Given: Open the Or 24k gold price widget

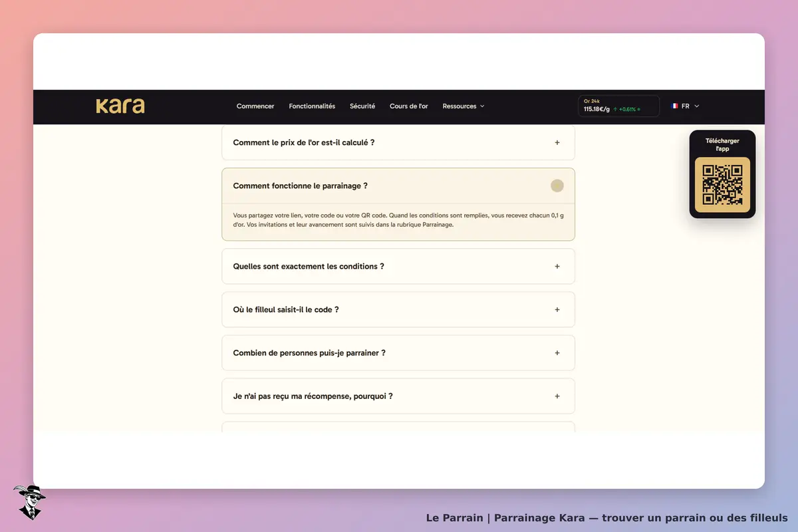Looking at the screenshot, I should 618,106.
